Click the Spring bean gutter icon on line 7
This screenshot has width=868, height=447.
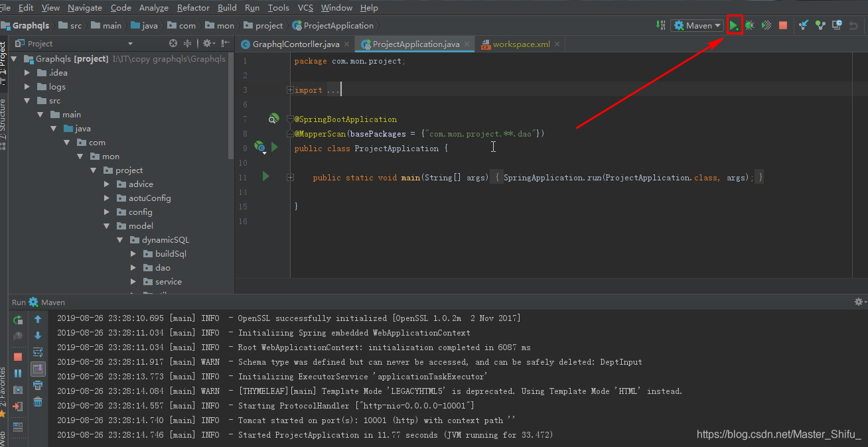(x=273, y=119)
